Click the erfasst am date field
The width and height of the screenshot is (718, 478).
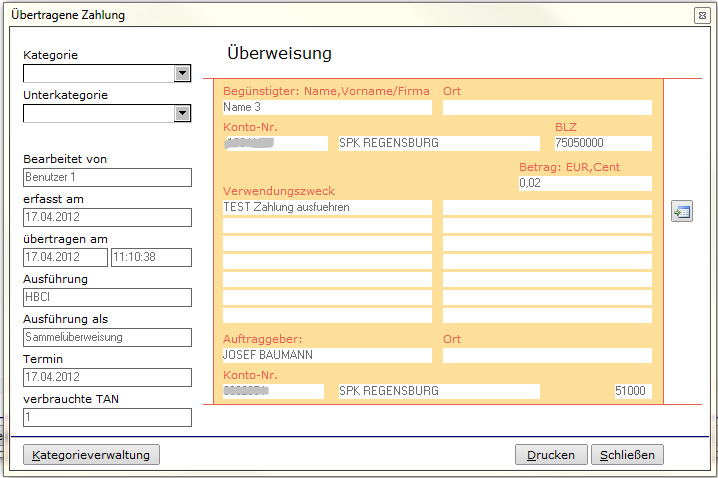click(x=107, y=217)
